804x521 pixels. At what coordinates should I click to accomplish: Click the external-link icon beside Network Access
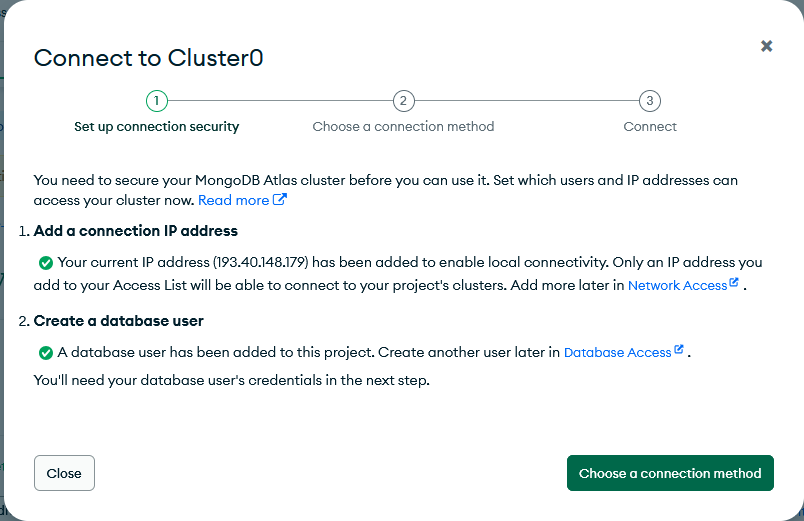tap(735, 283)
